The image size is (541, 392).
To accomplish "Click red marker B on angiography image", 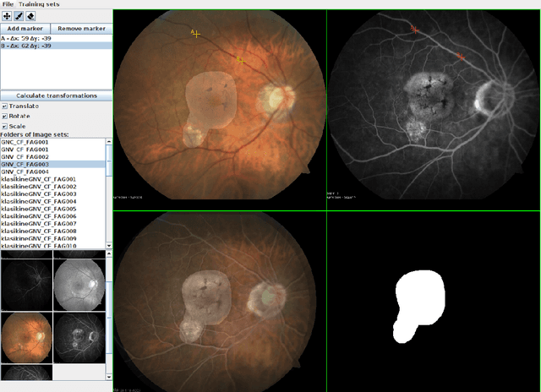I will (461, 57).
